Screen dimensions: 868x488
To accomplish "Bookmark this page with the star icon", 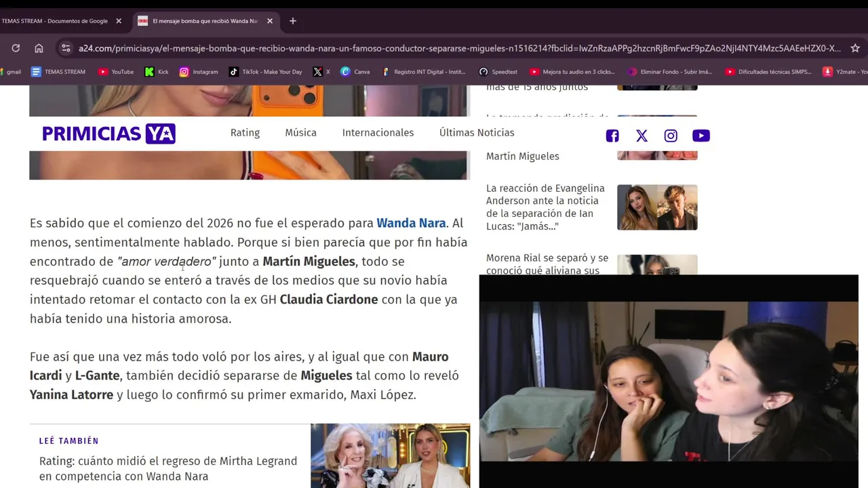I will coord(855,48).
